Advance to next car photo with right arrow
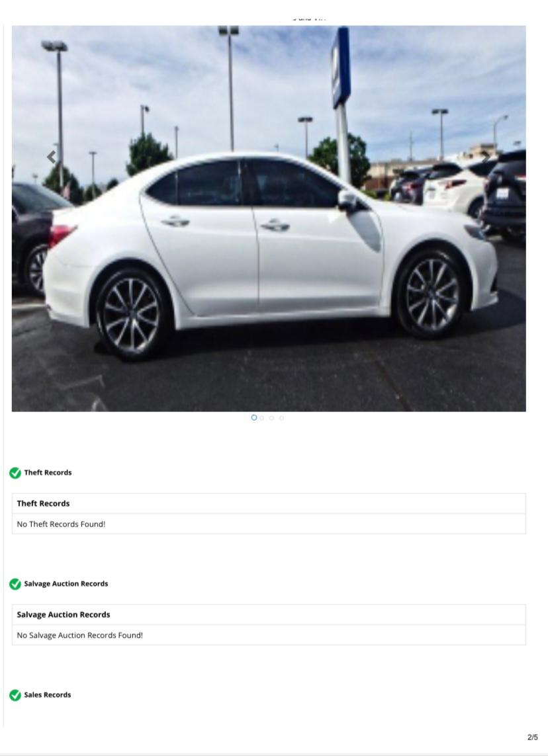The width and height of the screenshot is (548, 756). [486, 157]
